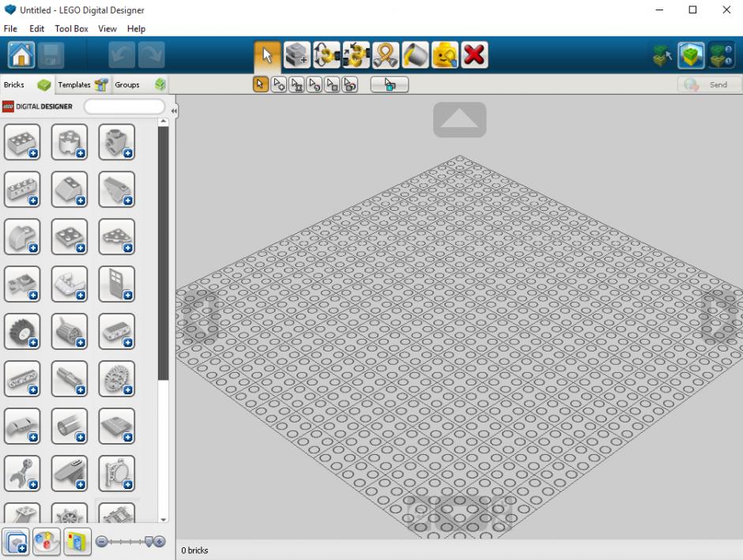Open the Hide minifigure-head tool
The image size is (743, 560).
point(444,54)
